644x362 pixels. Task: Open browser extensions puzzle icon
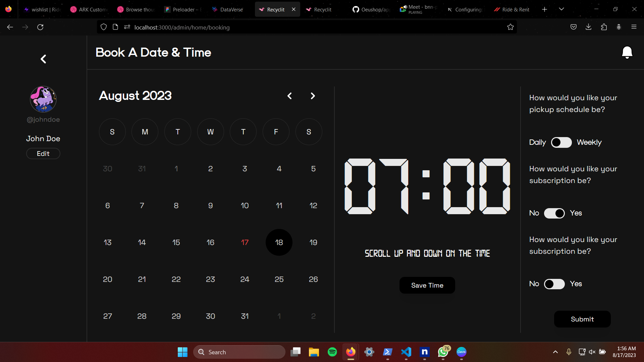pyautogui.click(x=604, y=27)
